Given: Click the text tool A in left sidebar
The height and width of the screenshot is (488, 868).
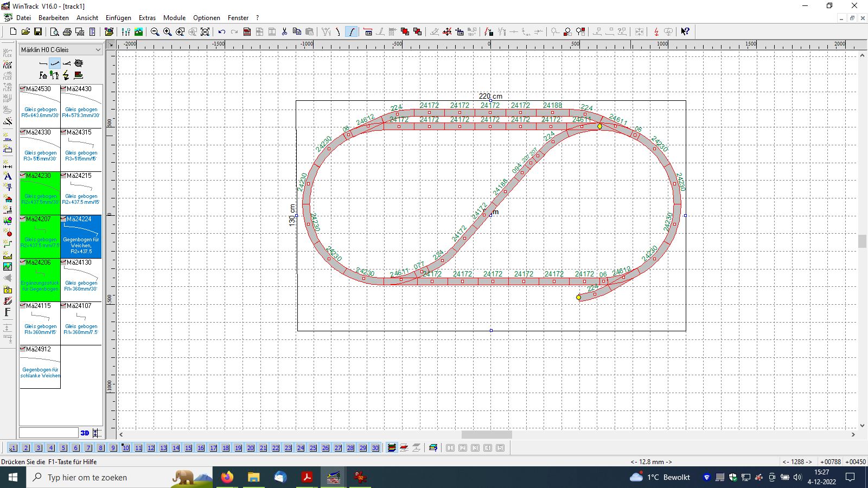Looking at the screenshot, I should pyautogui.click(x=8, y=176).
